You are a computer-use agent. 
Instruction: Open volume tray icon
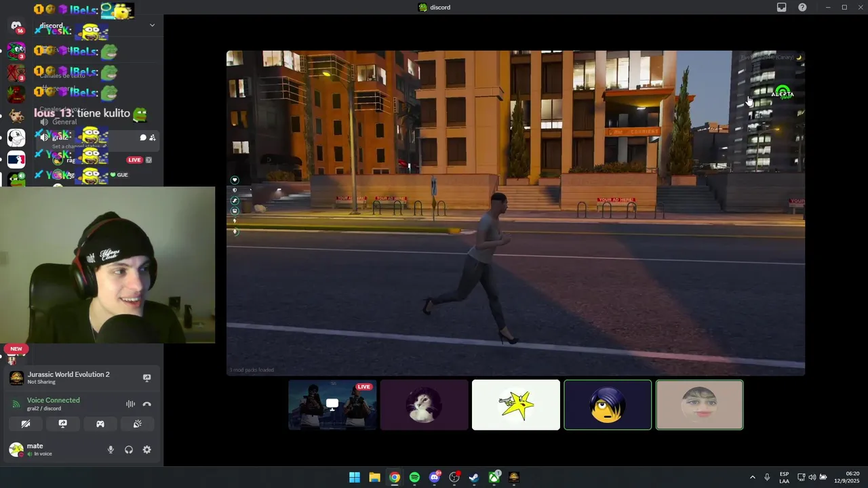(x=812, y=477)
